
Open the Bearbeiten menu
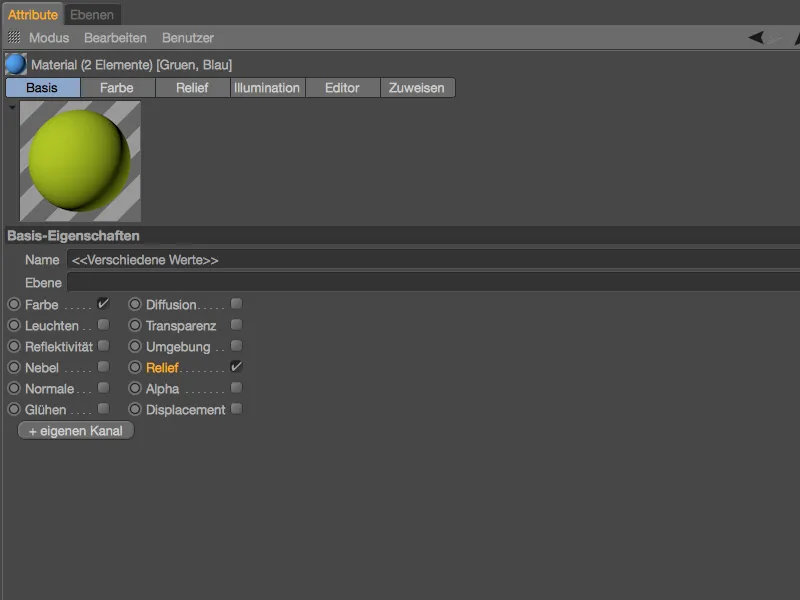click(115, 38)
